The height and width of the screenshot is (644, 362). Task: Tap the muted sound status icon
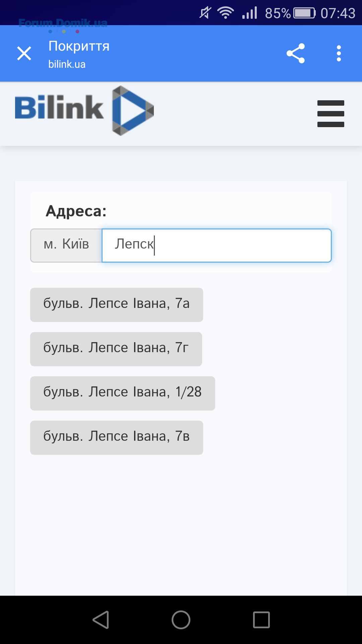click(205, 13)
